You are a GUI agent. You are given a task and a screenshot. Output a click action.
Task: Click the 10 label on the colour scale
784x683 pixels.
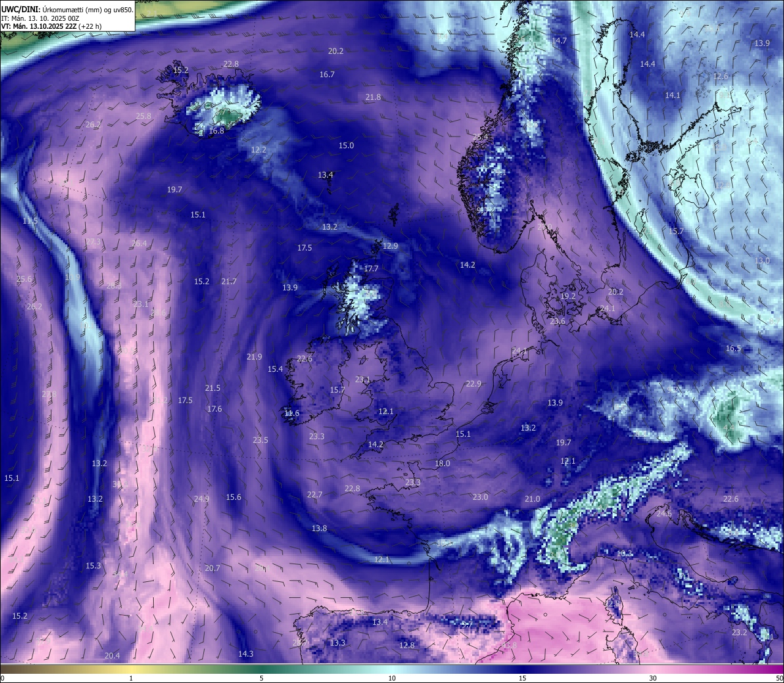pyautogui.click(x=392, y=678)
